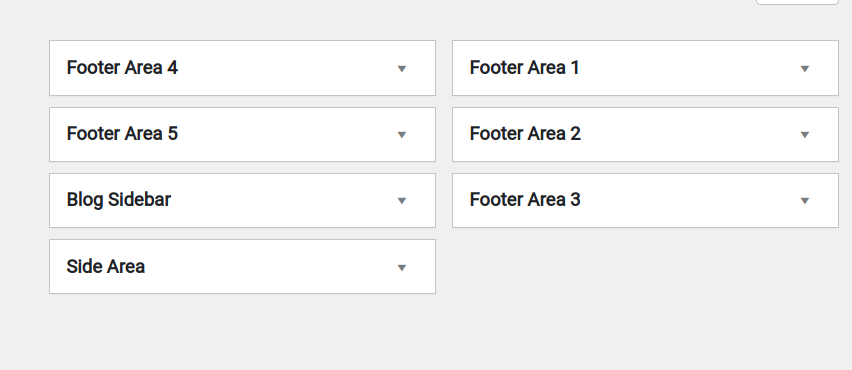Open Blog Sidebar using its arrow icon
852x370 pixels.
[x=402, y=201]
